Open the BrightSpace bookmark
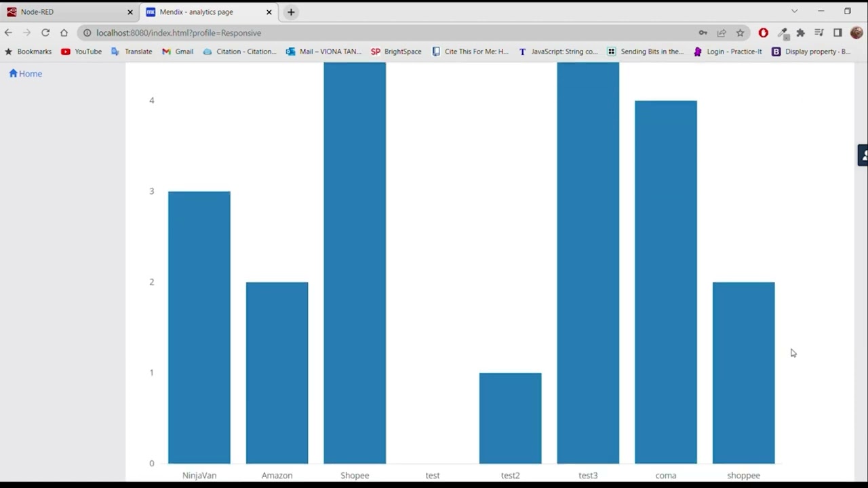 396,52
